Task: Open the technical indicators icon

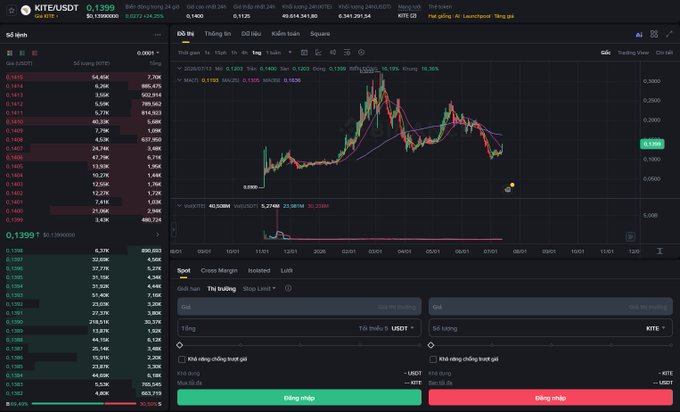Action: click(x=318, y=52)
